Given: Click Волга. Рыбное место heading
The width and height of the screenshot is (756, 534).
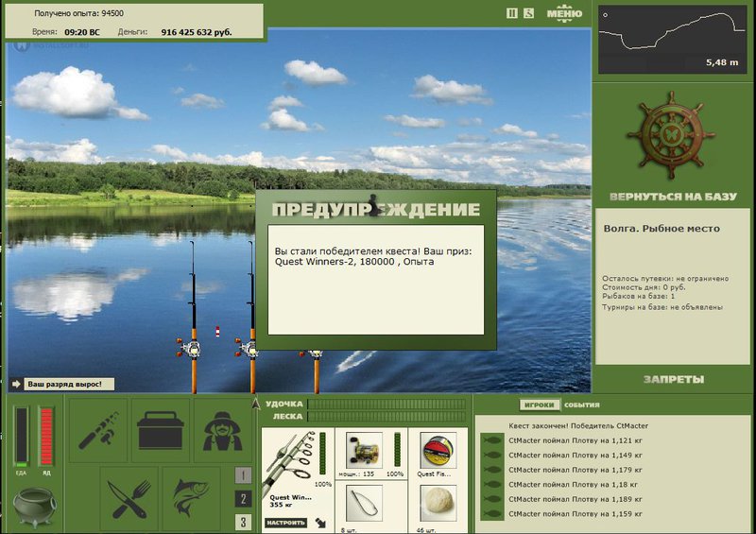Looking at the screenshot, I should (661, 229).
